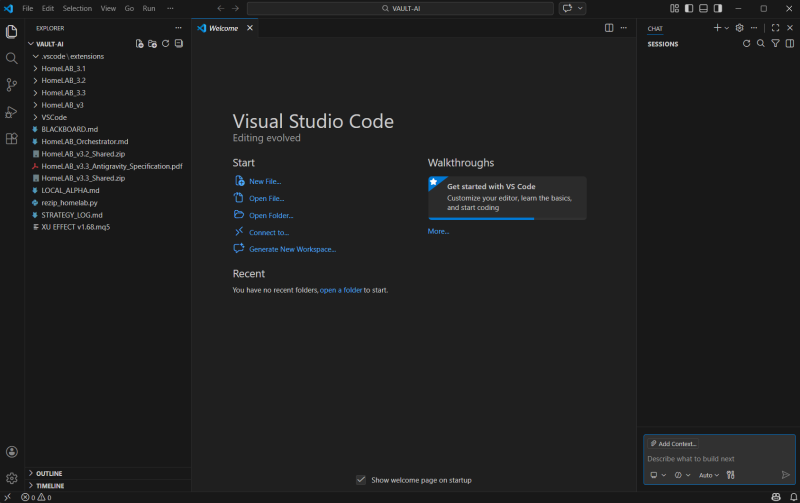This screenshot has height=503, width=800.
Task: Toggle primary side bar visibility
Action: click(689, 8)
